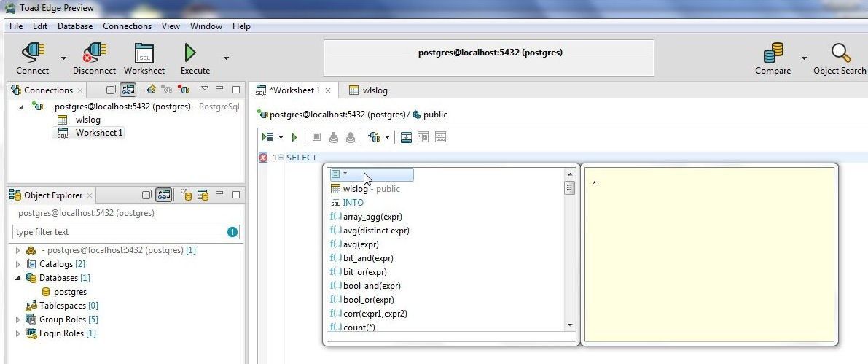868x364 pixels.
Task: Switch to the wlslog editor tab
Action: [x=368, y=90]
